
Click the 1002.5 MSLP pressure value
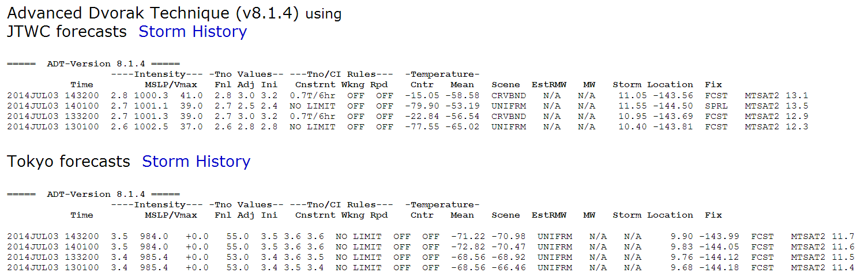151,126
